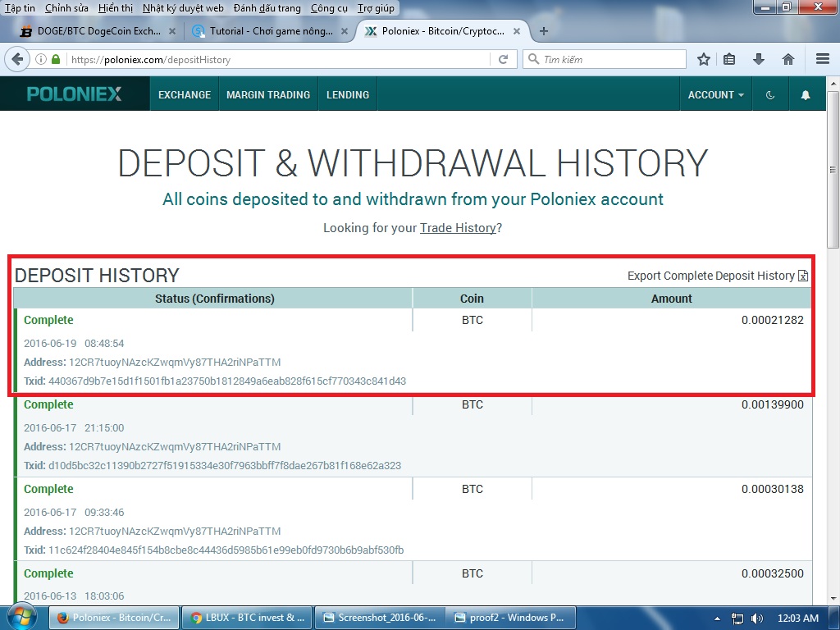Screen dimensions: 840x630
Task: Open the Công cụ menu
Action: point(329,8)
